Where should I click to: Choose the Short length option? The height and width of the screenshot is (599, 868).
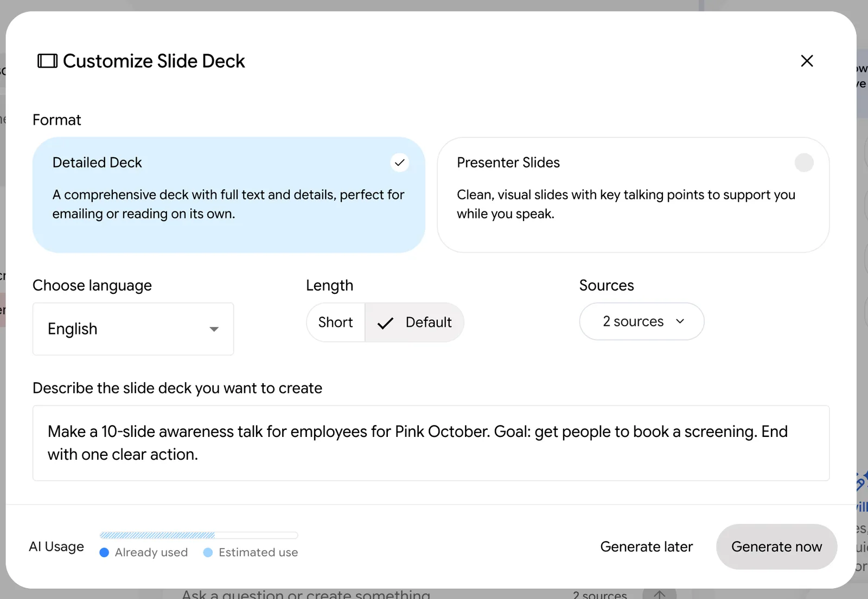(x=335, y=323)
